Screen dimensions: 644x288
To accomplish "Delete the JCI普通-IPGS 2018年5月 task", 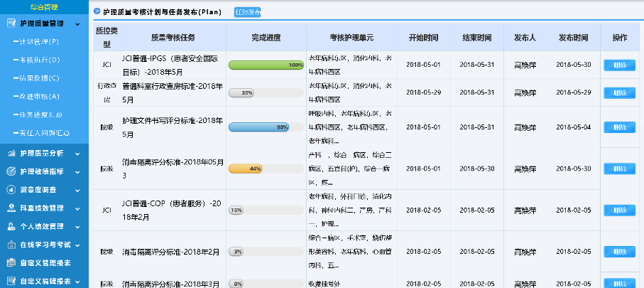I will click(619, 65).
